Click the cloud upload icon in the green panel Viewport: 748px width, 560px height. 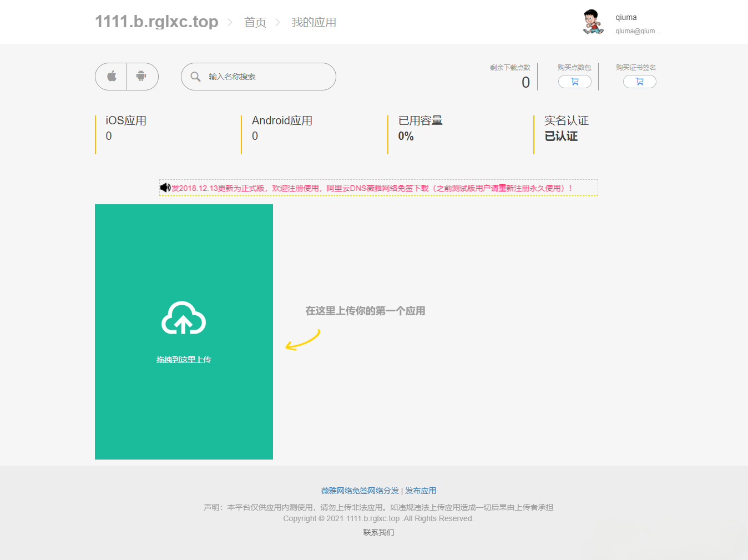pyautogui.click(x=184, y=319)
